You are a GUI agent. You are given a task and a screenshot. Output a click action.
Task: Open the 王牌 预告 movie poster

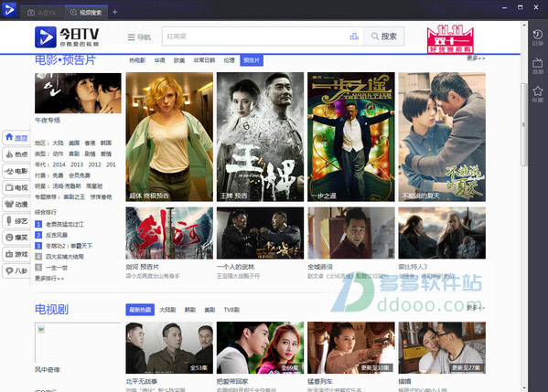click(260, 137)
